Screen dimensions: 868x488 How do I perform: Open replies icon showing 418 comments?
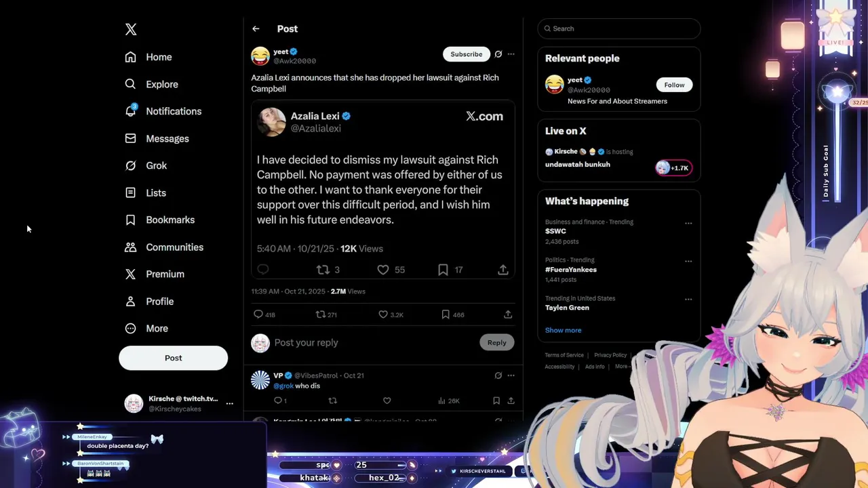[x=258, y=314]
